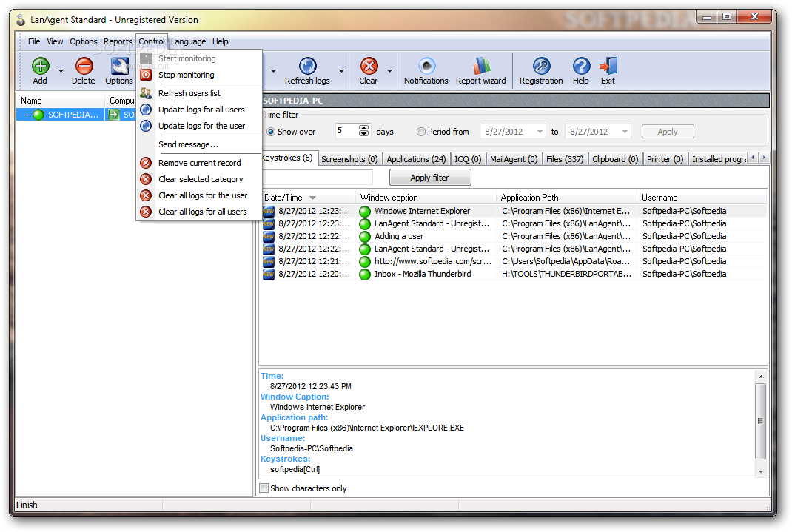
Task: Open the View menu
Action: (55, 41)
